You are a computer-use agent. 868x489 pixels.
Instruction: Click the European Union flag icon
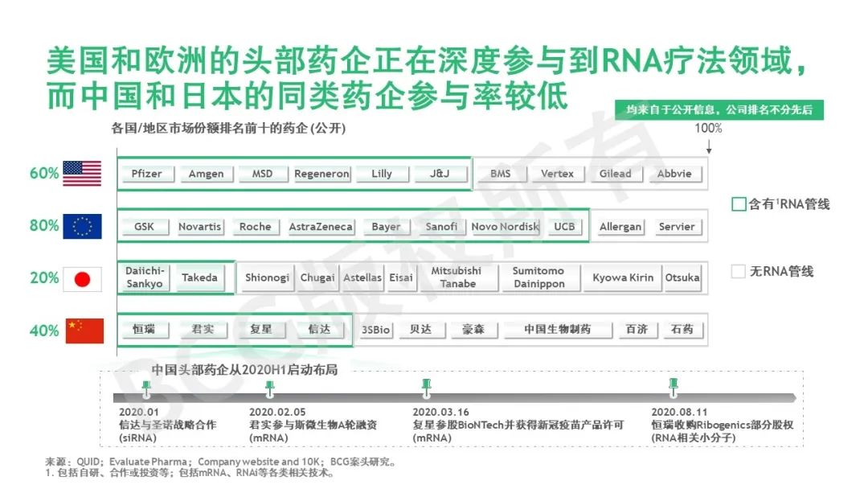tap(82, 226)
